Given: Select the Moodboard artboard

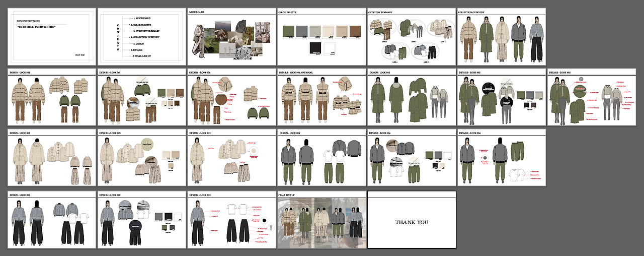Looking at the screenshot, I should [x=231, y=36].
